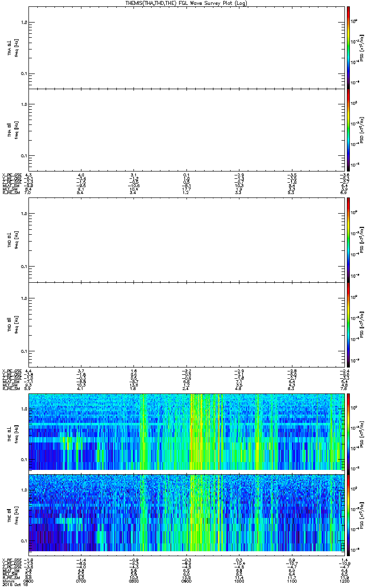Image resolution: width=368 pixels, height=588 pixels.
Task: Click the PSD color bar beside THA B-parallel
Action: [348, 129]
